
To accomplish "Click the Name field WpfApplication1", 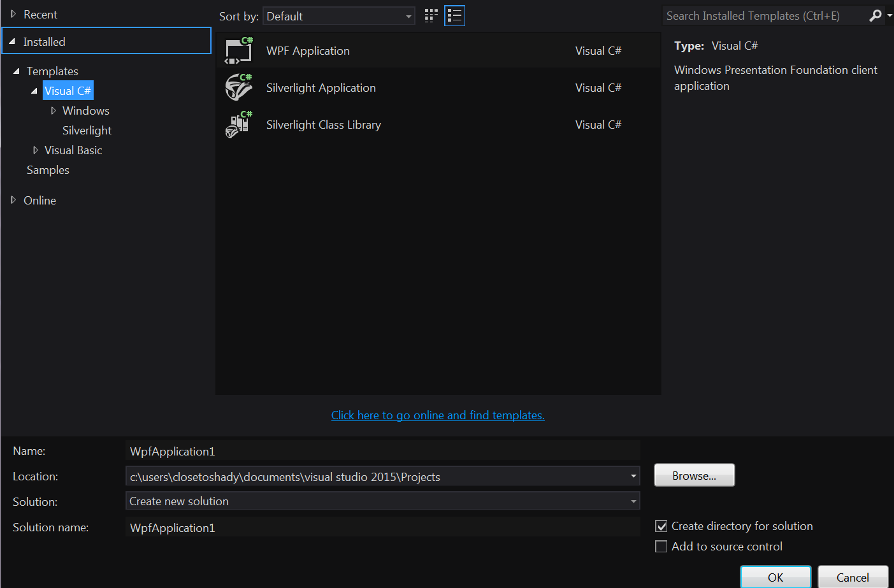I will click(x=382, y=451).
